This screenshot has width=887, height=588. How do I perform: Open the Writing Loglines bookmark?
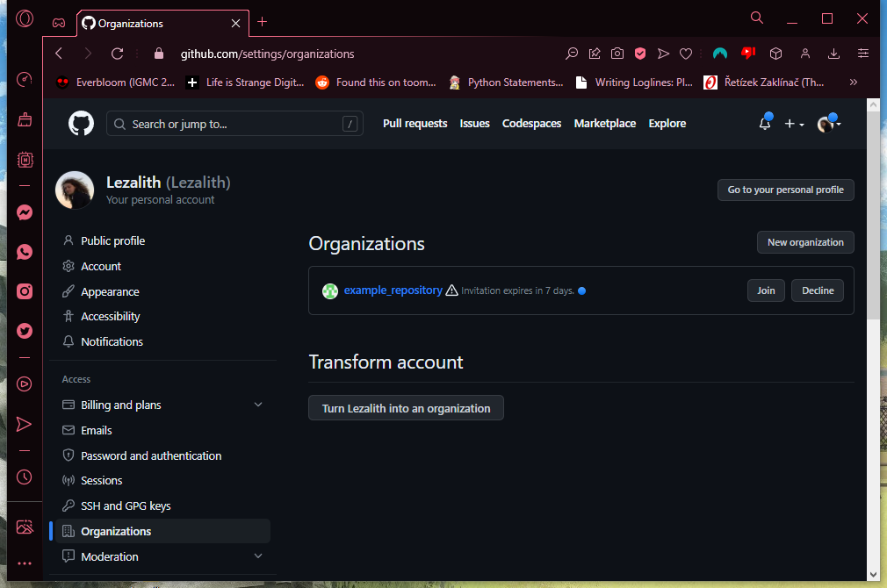point(634,82)
